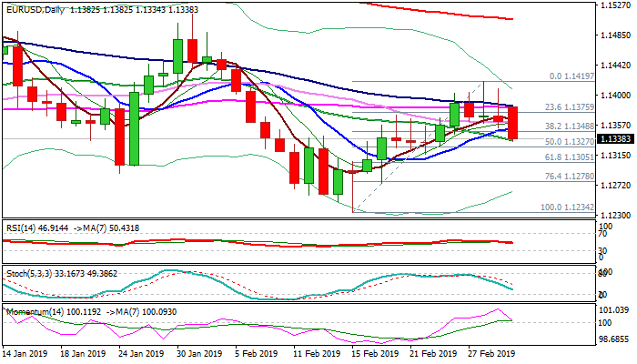The image size is (637, 364).
Task: Click the 14 Jan 2019 date label
Action: (x=26, y=354)
